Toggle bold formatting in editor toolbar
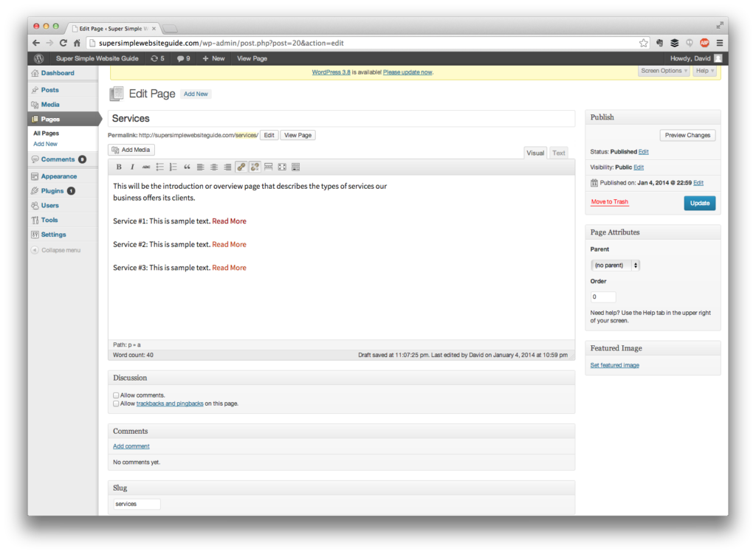Screen dimensions: 756x554 click(x=119, y=167)
